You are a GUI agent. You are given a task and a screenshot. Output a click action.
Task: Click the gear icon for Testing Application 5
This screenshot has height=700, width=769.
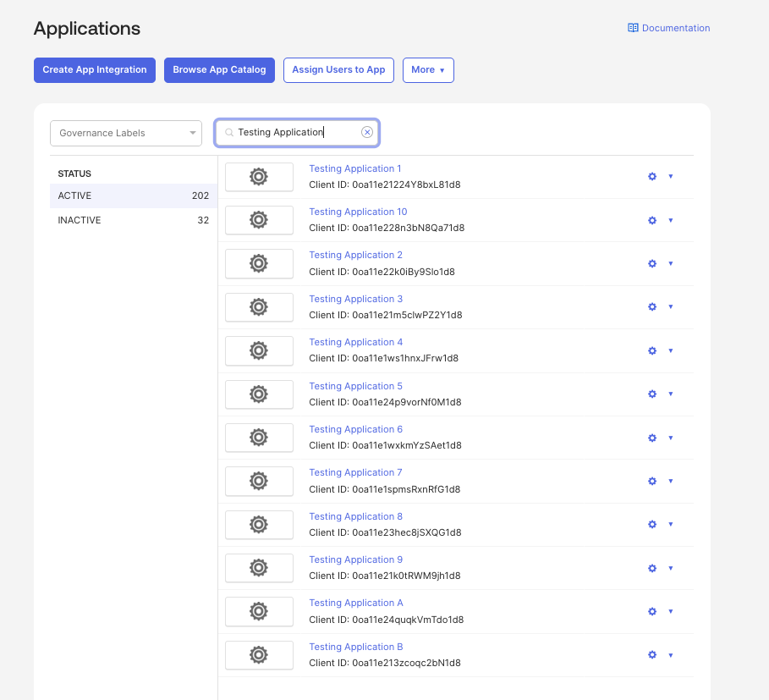point(651,394)
